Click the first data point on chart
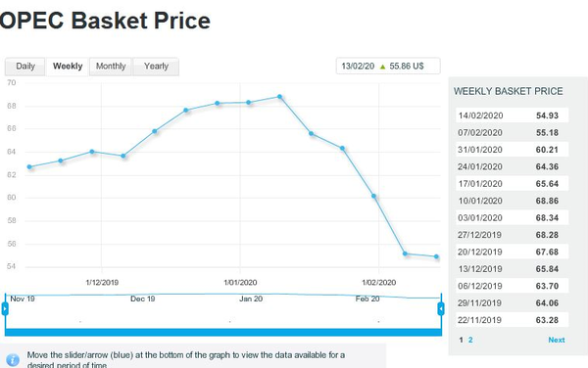 (x=29, y=166)
